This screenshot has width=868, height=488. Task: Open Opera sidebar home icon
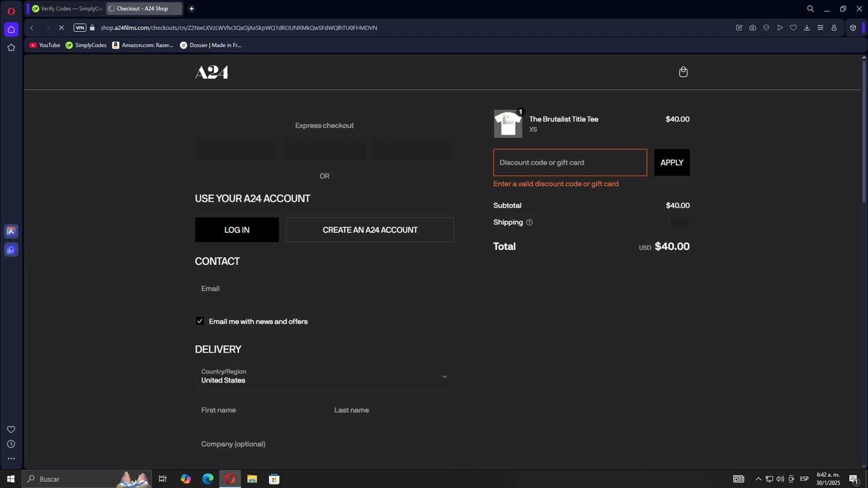[x=11, y=29]
